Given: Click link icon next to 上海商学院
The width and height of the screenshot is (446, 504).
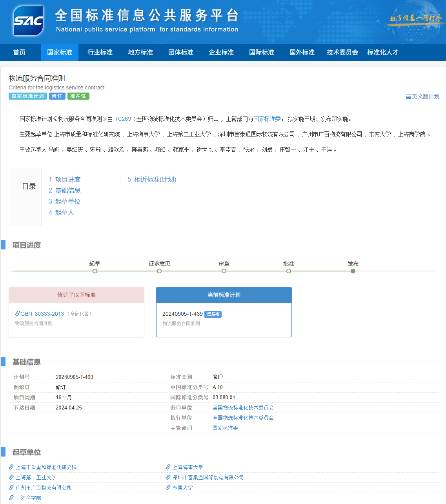Looking at the screenshot, I should coord(11,497).
